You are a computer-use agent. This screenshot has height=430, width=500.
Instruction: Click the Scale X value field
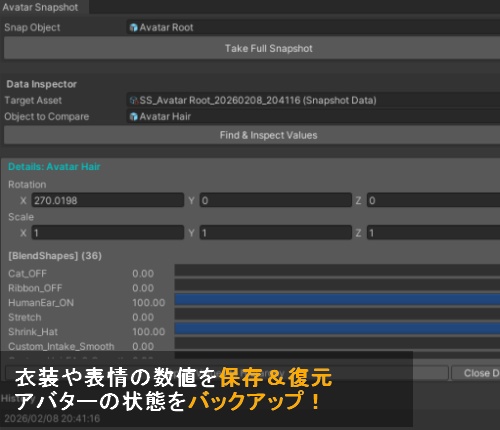[x=108, y=232]
